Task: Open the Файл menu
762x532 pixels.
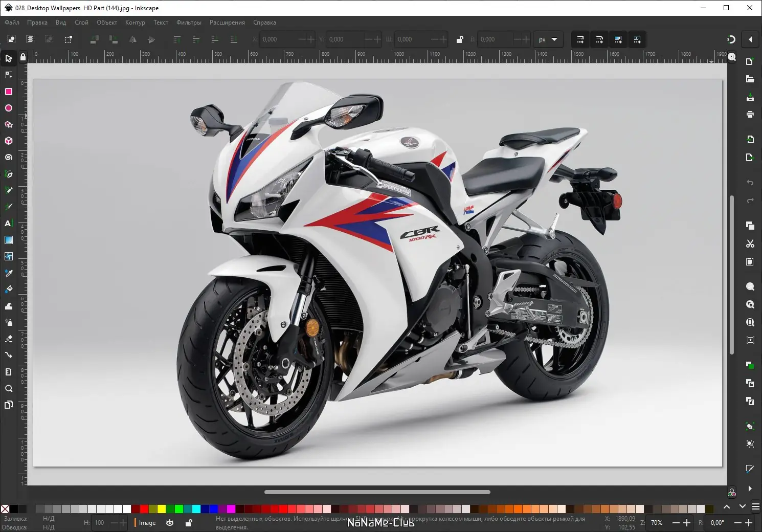Action: click(12, 23)
